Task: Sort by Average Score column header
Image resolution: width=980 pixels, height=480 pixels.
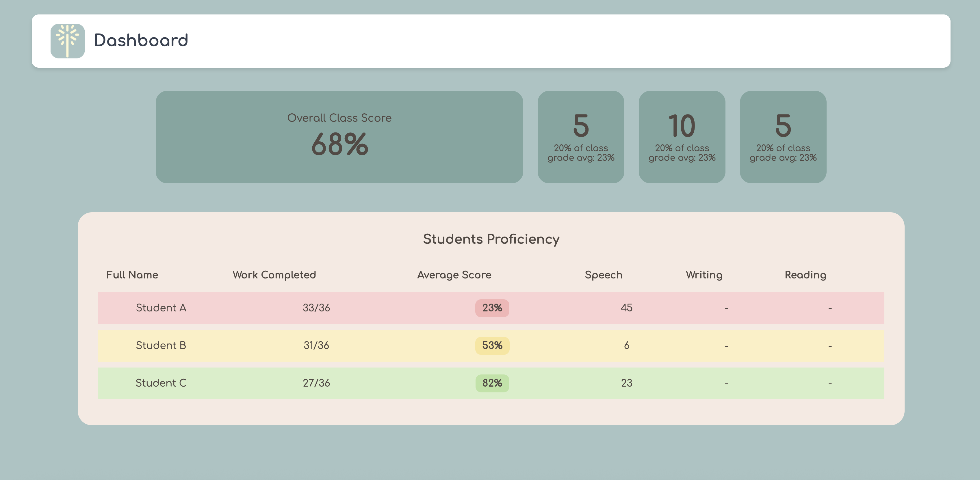Action: point(454,275)
